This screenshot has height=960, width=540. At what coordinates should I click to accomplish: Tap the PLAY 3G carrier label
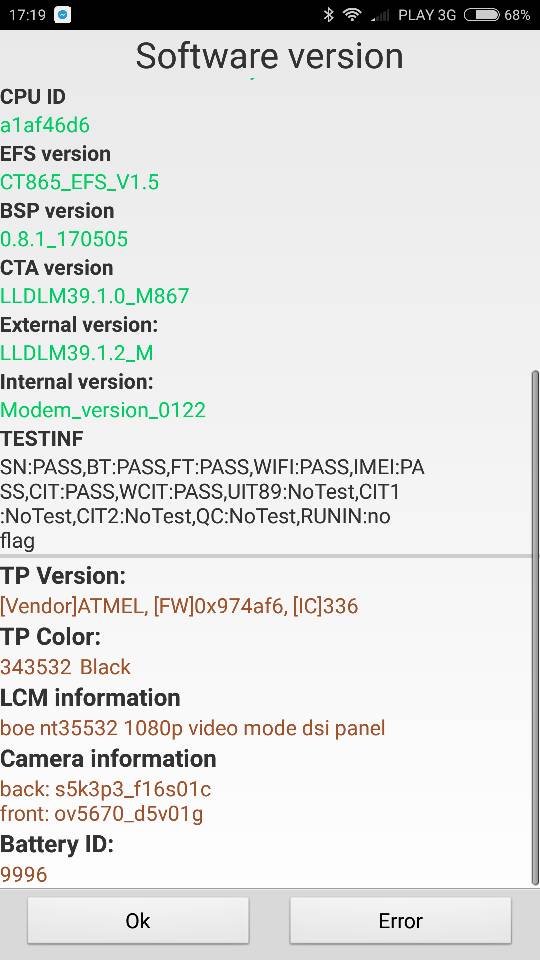point(427,15)
